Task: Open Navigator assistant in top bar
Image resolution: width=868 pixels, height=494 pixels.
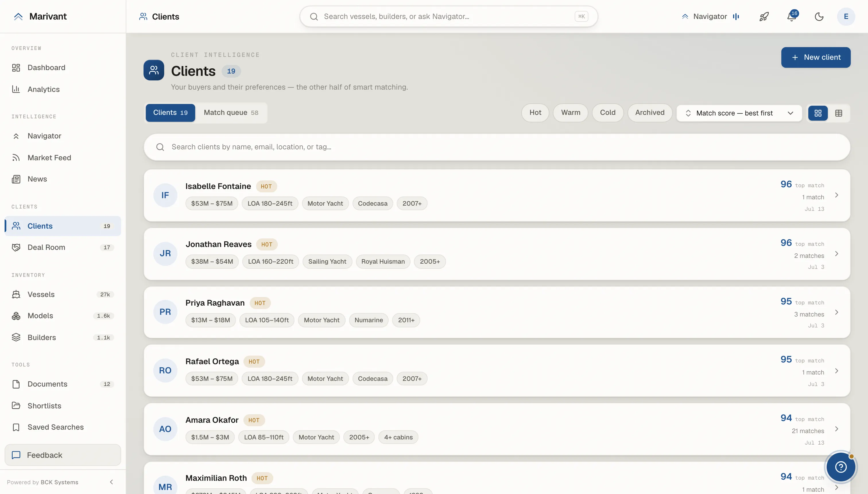Action: click(x=710, y=16)
